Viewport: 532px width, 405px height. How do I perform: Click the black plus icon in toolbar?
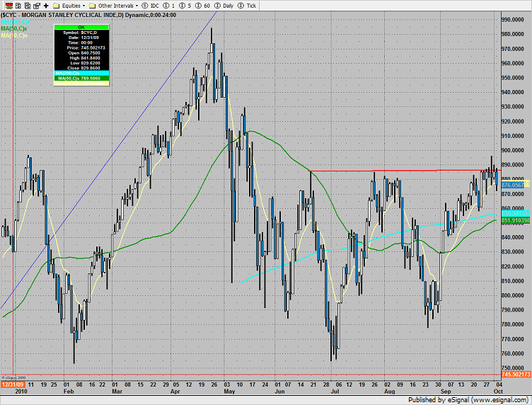(x=46, y=6)
